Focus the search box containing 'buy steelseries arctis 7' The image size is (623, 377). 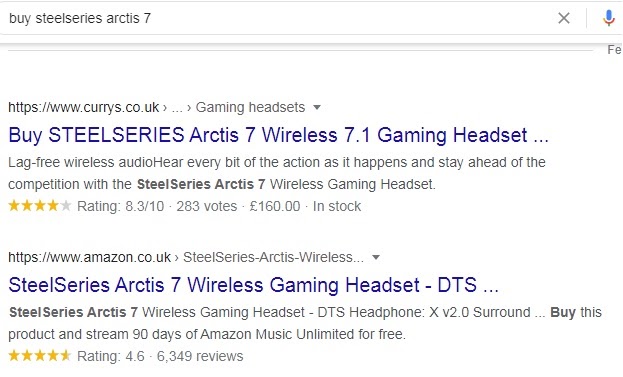(278, 18)
